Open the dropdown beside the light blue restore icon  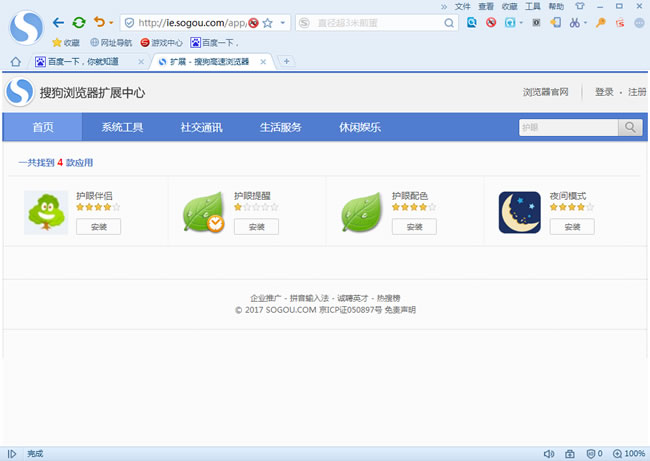[521, 23]
